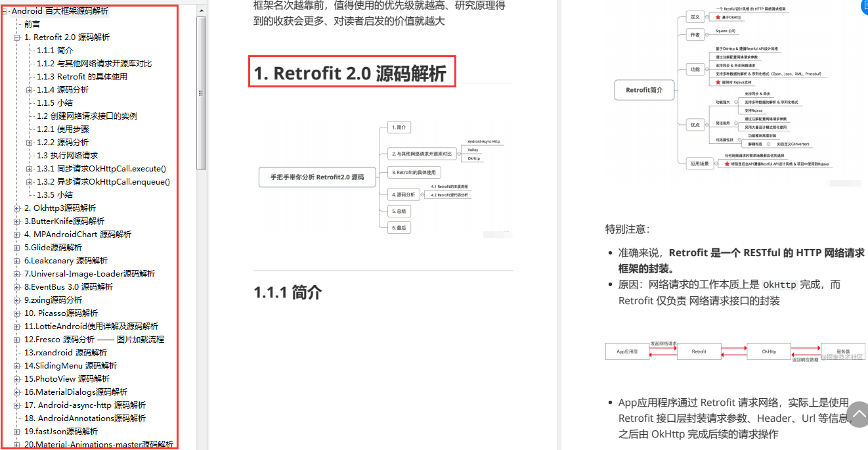This screenshot has height=450, width=868.
Task: Open 15.PhotoView 源码解析 bookmark
Action: tap(67, 379)
